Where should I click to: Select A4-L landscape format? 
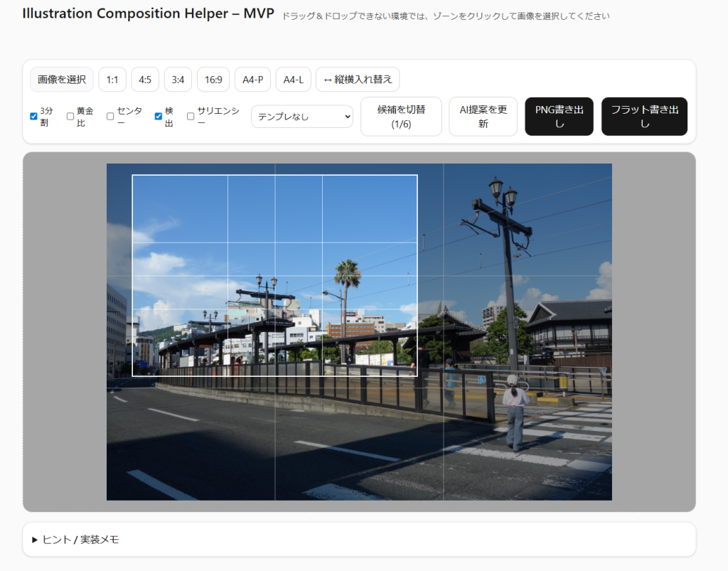[x=293, y=80]
